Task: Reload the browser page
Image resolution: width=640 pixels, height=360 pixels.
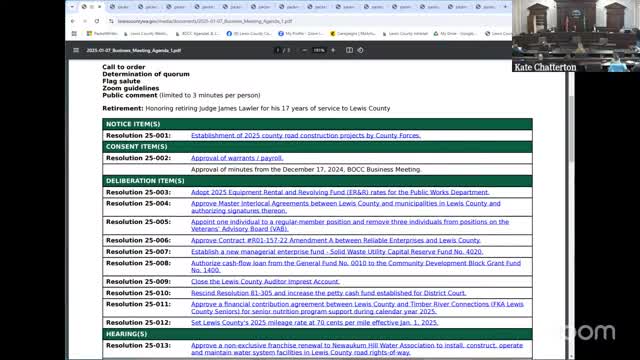Action: coord(97,21)
